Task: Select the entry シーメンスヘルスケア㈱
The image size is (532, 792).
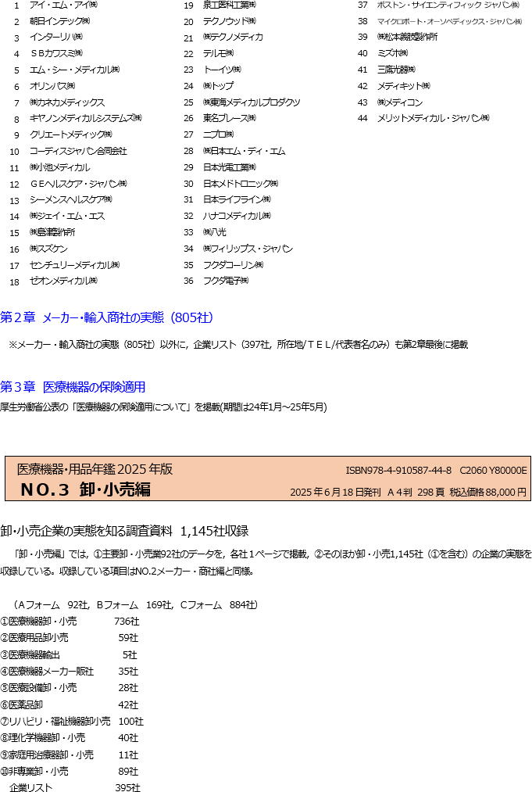Action: point(70,199)
